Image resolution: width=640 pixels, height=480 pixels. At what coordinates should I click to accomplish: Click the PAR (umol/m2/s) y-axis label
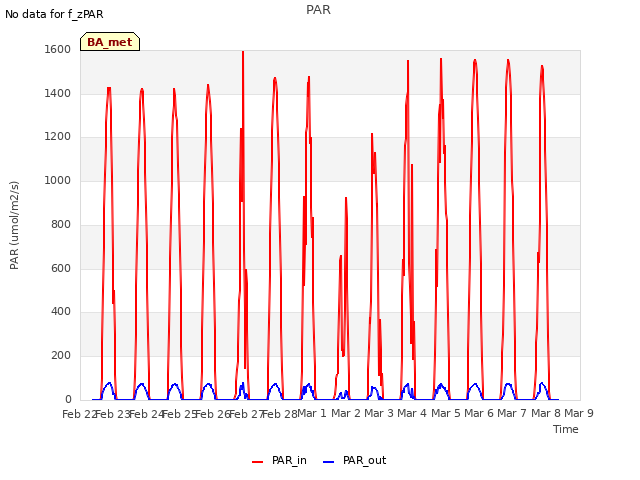(14, 225)
